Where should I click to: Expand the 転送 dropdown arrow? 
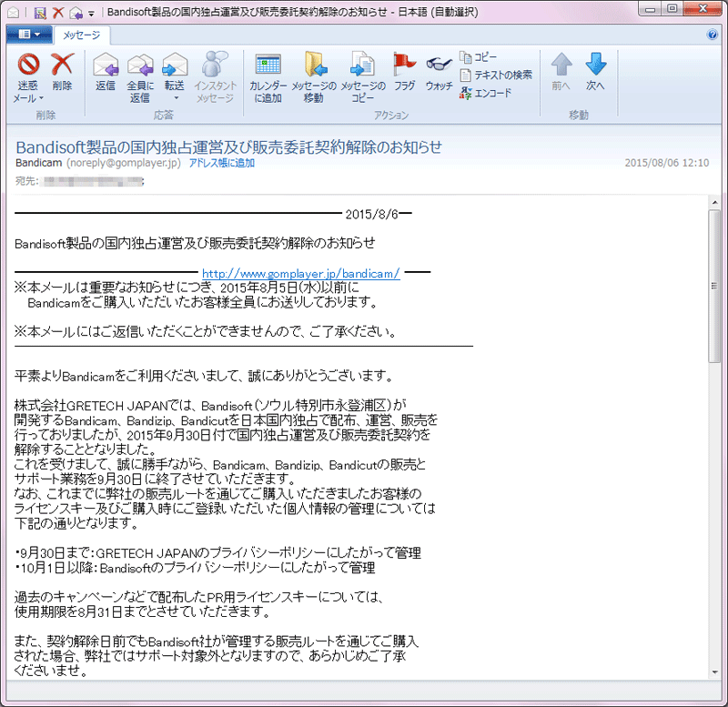[176, 98]
